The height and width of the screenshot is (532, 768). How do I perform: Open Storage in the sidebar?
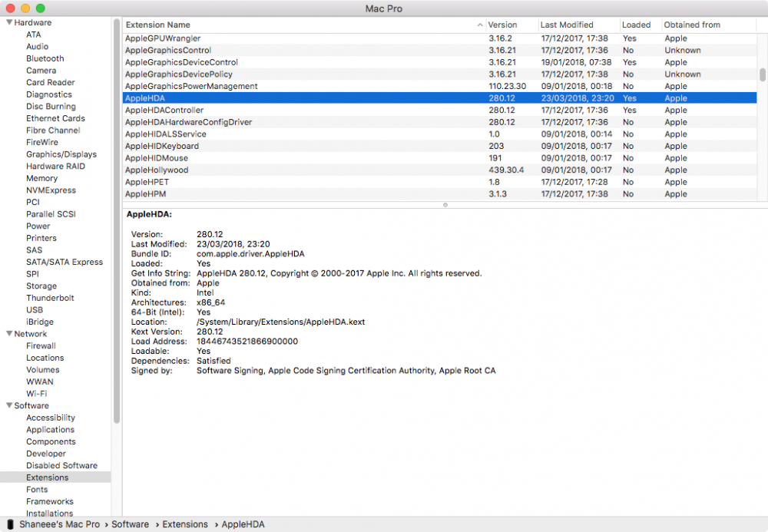[x=41, y=286]
